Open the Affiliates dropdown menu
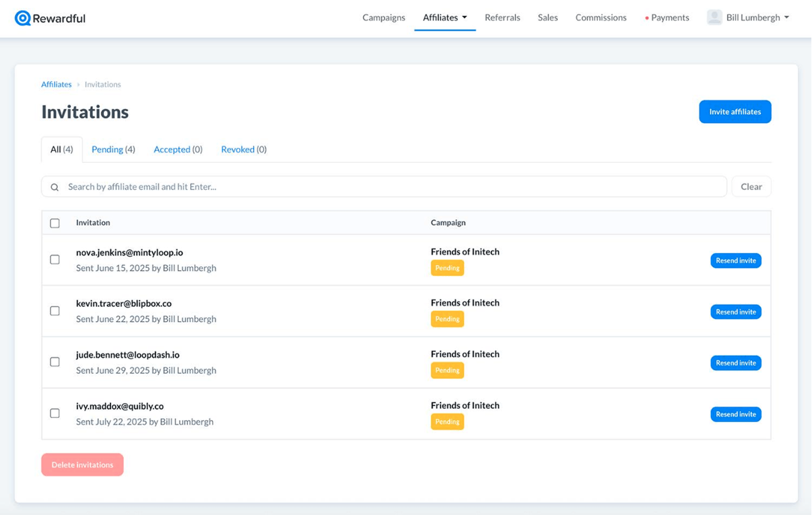This screenshot has width=812, height=515. (x=445, y=17)
